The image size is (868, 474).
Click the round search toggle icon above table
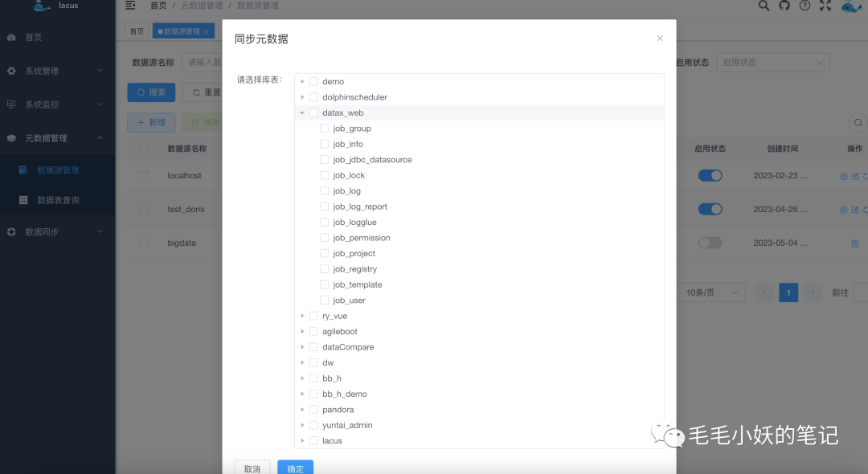tap(858, 123)
